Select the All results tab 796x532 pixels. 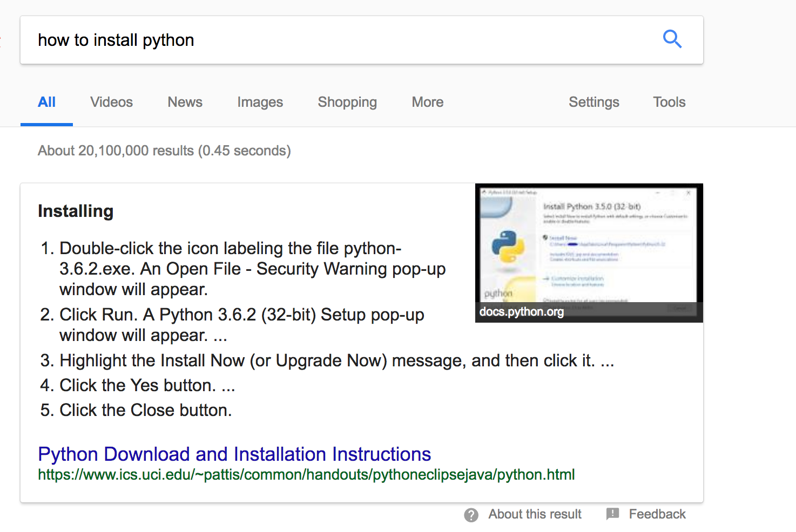tap(46, 102)
